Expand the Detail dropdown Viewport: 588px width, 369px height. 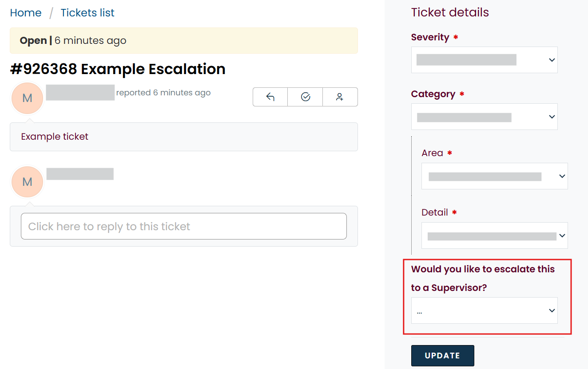click(494, 236)
